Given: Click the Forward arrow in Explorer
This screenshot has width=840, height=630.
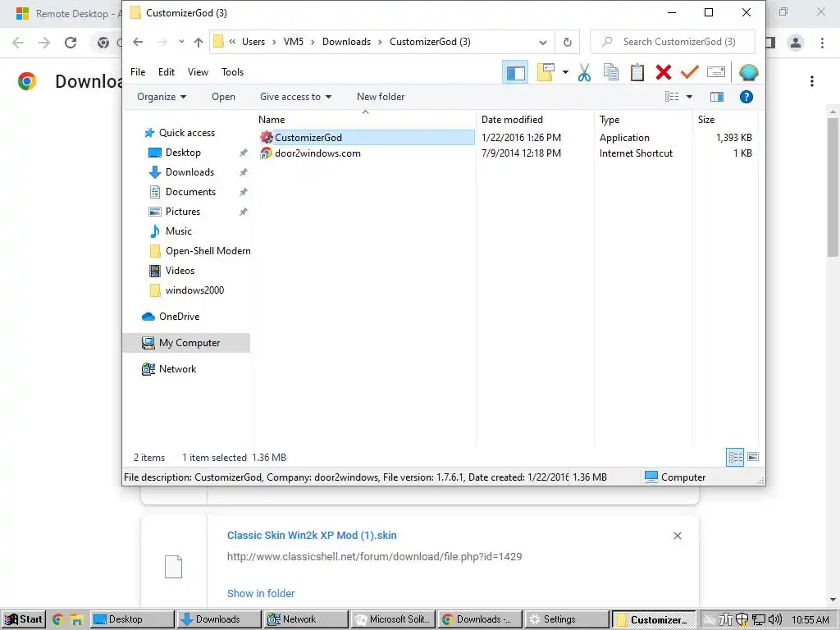Looking at the screenshot, I should [162, 42].
